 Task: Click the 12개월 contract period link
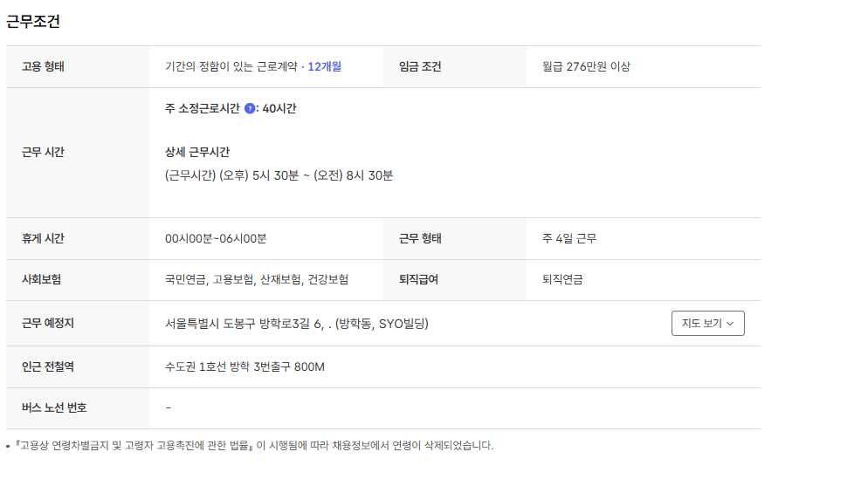pos(324,66)
